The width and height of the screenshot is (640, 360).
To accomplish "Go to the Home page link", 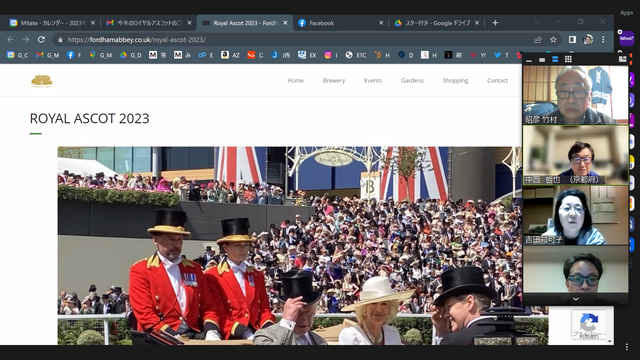I will [x=296, y=80].
